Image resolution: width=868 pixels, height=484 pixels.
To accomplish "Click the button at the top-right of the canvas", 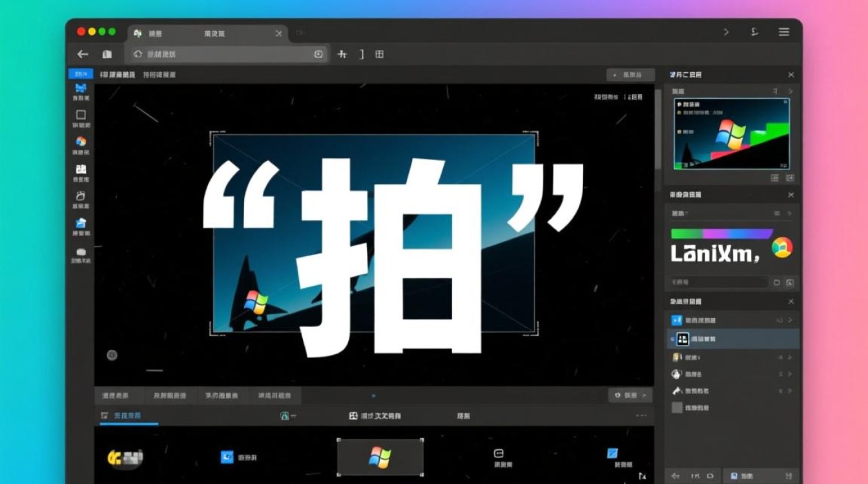I will click(629, 74).
